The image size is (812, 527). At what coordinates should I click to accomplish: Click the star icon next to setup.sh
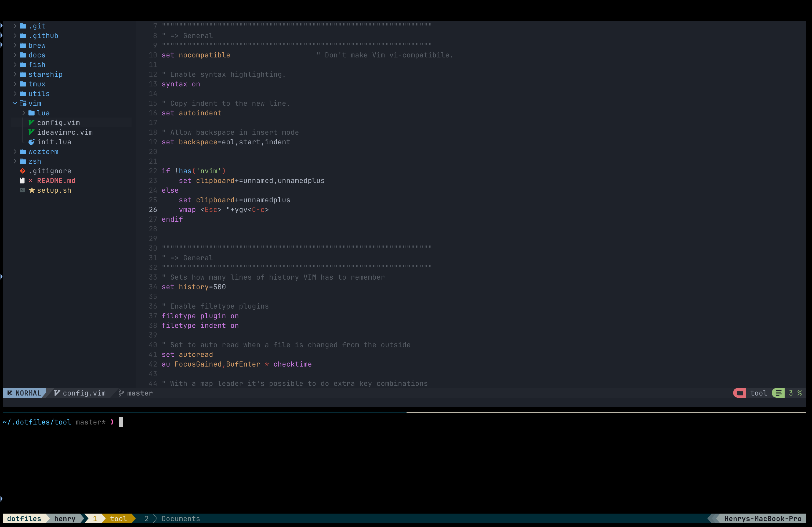coord(32,190)
